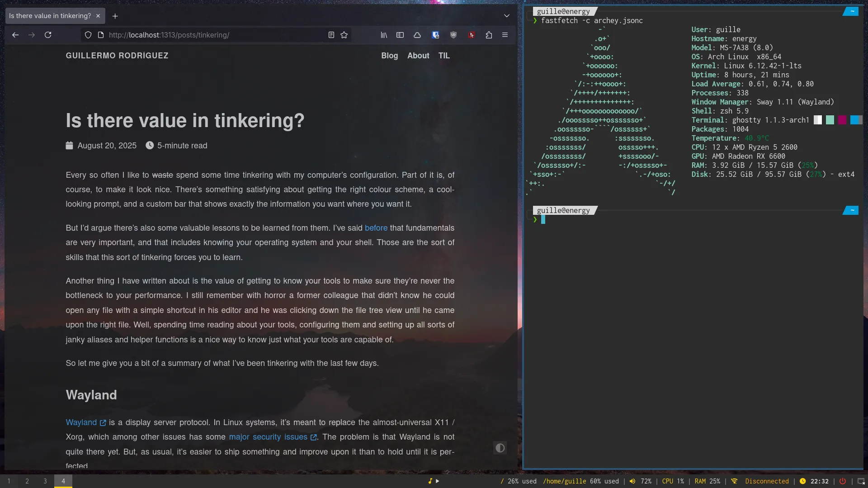Show the browser sidebars
Viewport: 868px width, 488px height.
[400, 35]
